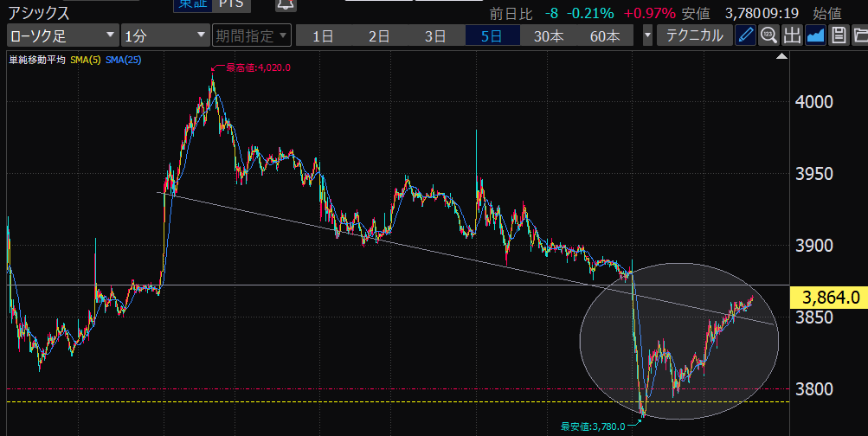
Task: Select the pencil drawing tool
Action: point(745,35)
